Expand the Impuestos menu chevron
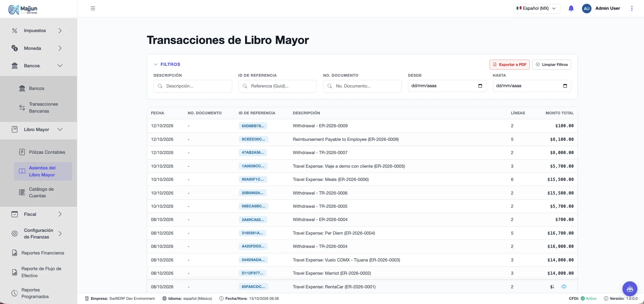Viewport: 644px width, 304px height. point(60,31)
